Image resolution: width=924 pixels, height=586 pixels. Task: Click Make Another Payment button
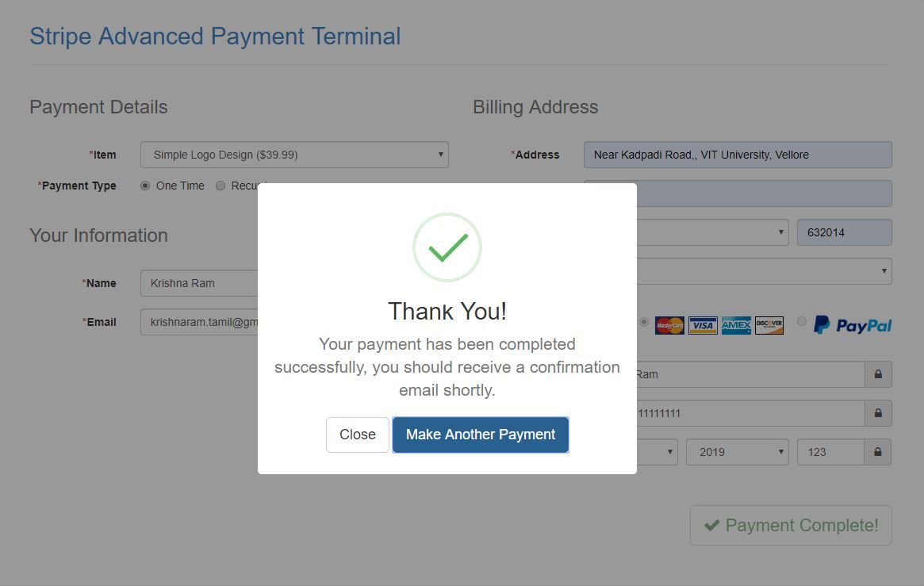coord(481,435)
